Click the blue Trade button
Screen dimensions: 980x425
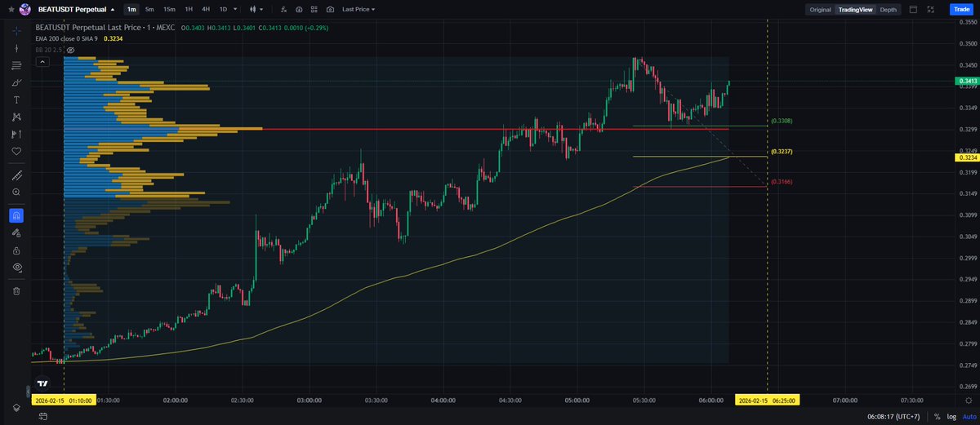961,9
